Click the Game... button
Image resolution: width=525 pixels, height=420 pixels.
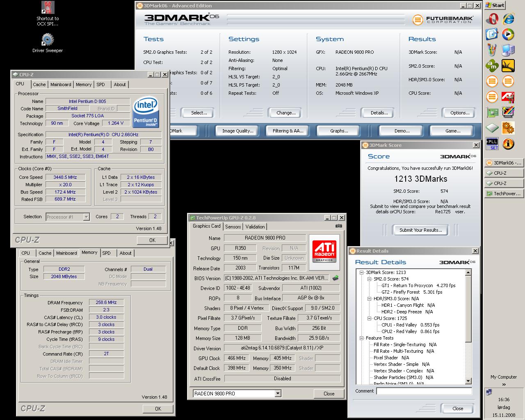(x=453, y=131)
